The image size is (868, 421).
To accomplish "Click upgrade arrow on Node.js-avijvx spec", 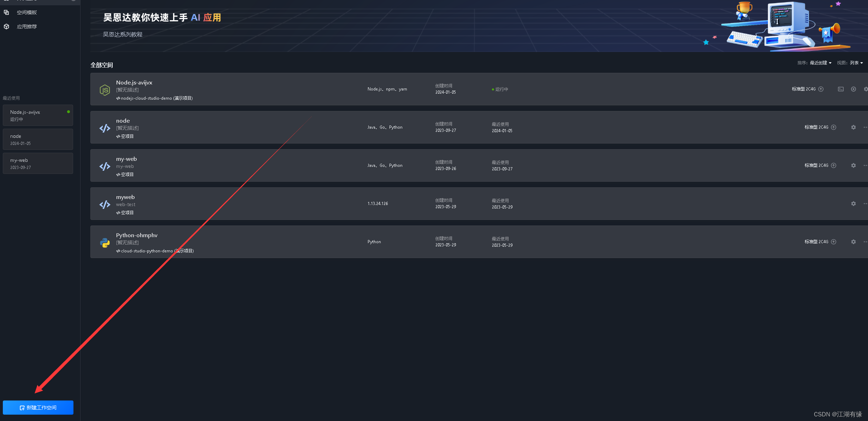I will pyautogui.click(x=821, y=89).
